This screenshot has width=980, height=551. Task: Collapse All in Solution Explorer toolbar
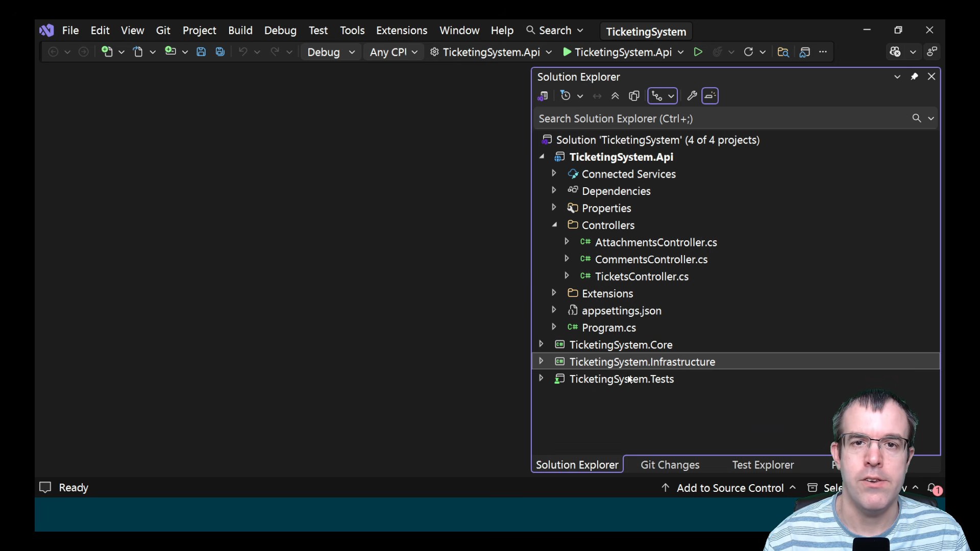[x=615, y=95]
